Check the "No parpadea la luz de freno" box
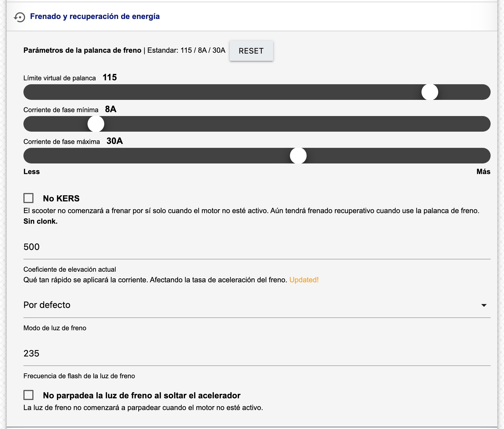 (28, 395)
